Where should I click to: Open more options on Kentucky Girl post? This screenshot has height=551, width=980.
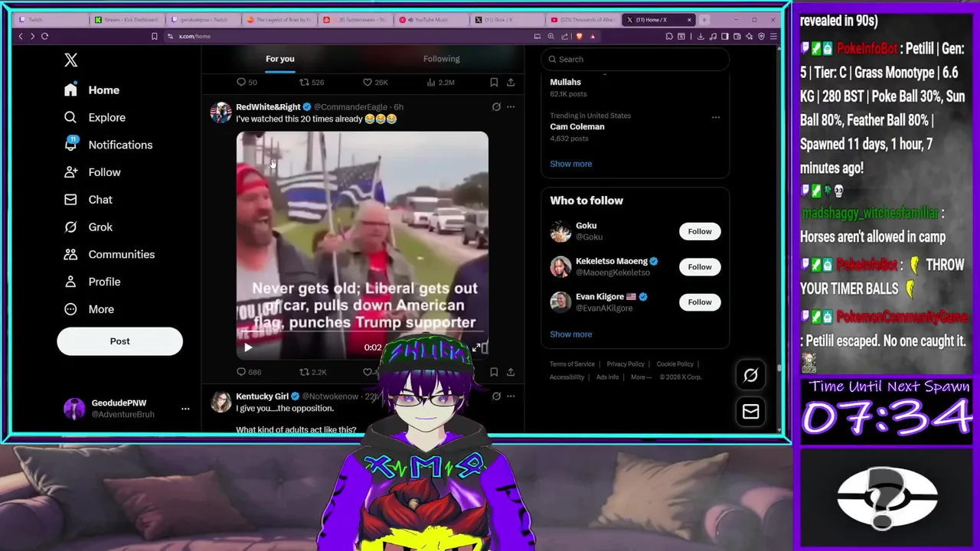(511, 396)
